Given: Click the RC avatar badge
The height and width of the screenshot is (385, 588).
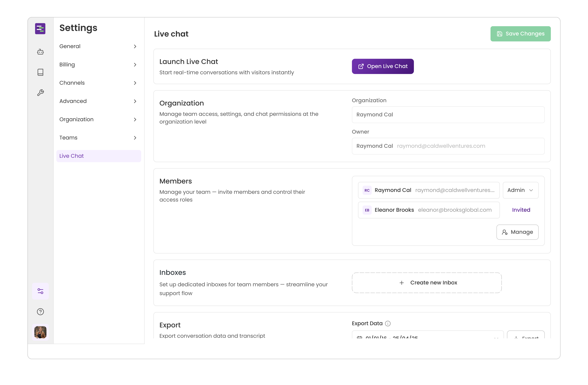Looking at the screenshot, I should tap(367, 190).
